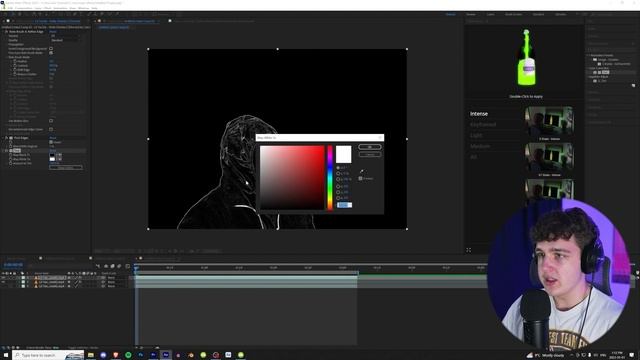Toggle Decontaminate Edge Colors checkbox
Screen dimensions: 640x360
click(x=51, y=129)
